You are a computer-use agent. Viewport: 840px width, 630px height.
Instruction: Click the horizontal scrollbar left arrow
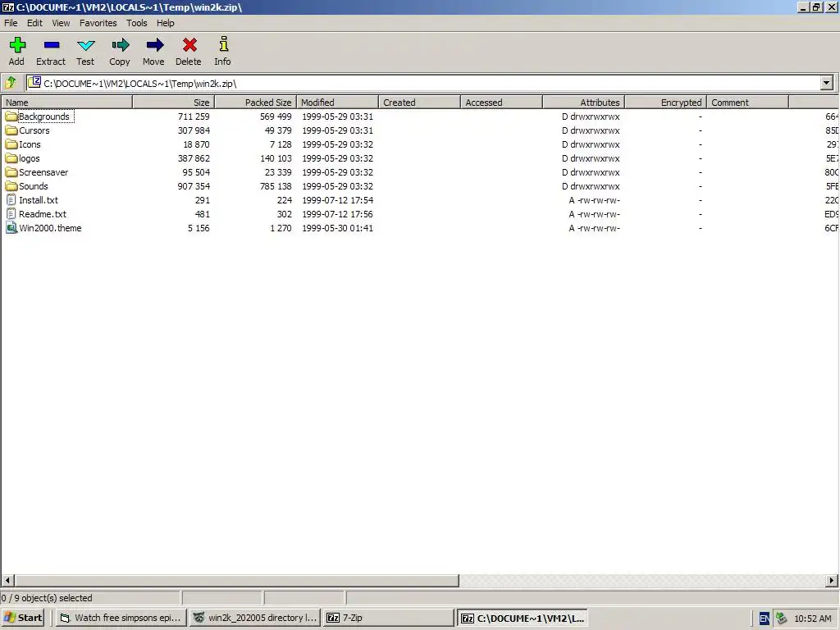click(7, 580)
